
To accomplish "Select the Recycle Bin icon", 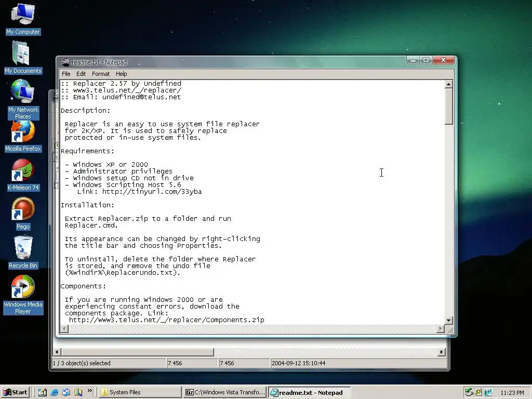I will (x=23, y=253).
